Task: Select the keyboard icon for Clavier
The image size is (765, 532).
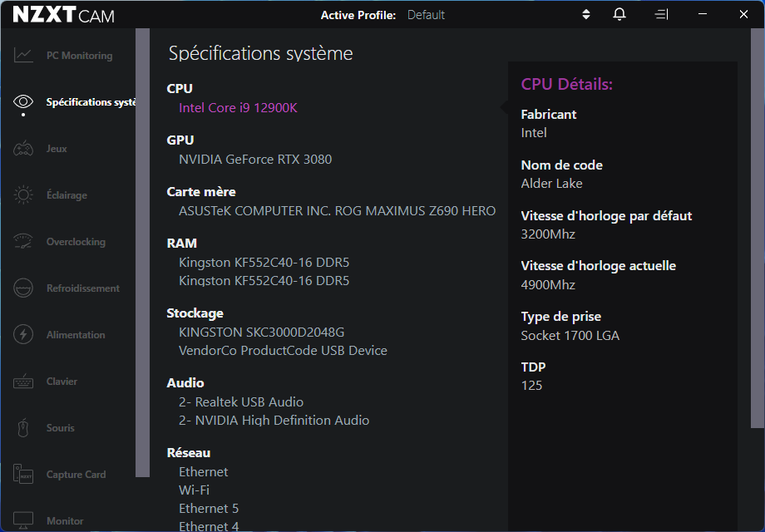Action: pyautogui.click(x=23, y=382)
